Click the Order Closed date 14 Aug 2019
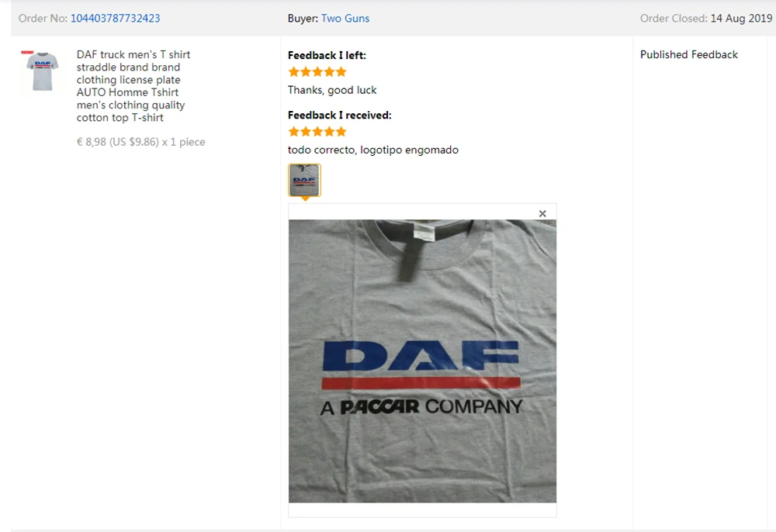This screenshot has height=532, width=776. [x=741, y=19]
